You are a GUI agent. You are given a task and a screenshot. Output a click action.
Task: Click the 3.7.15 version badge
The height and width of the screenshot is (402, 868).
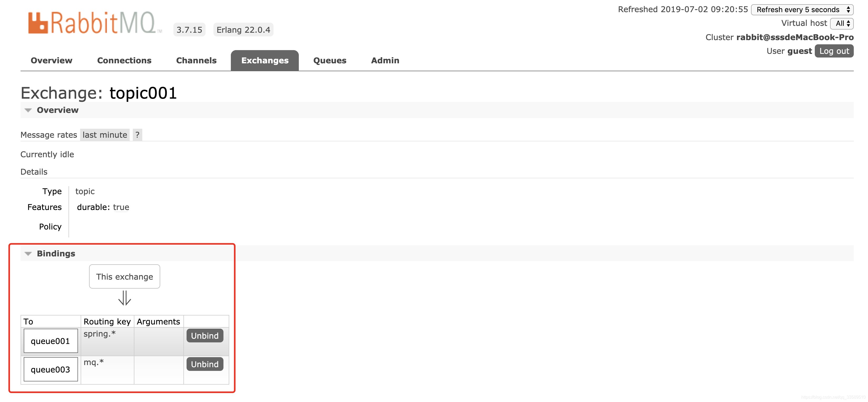pos(189,30)
